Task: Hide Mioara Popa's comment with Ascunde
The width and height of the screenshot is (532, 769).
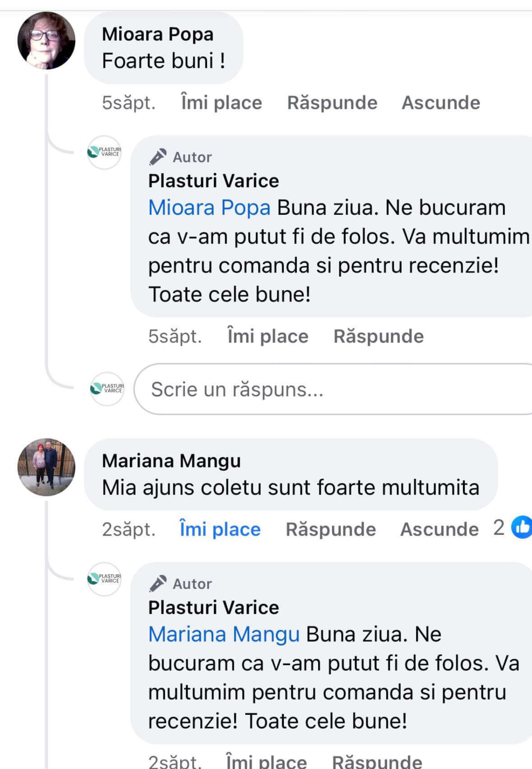Action: tap(441, 102)
